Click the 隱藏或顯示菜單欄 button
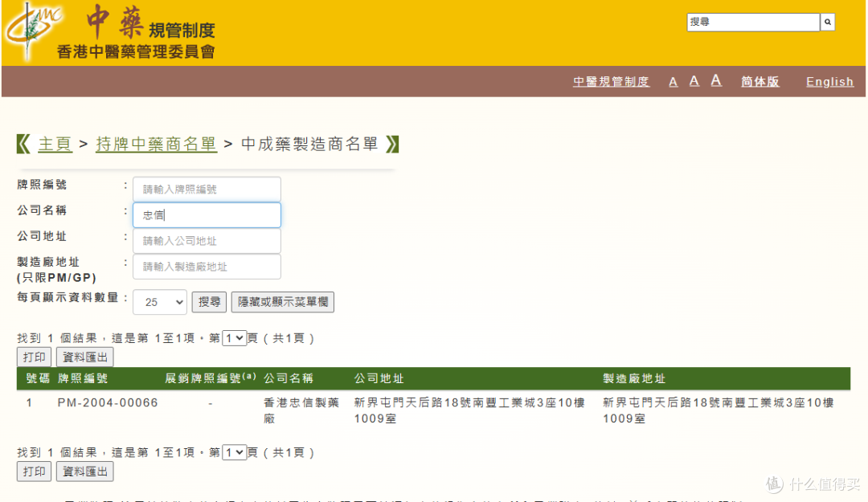Viewport: 868px width, 502px height. coord(282,302)
